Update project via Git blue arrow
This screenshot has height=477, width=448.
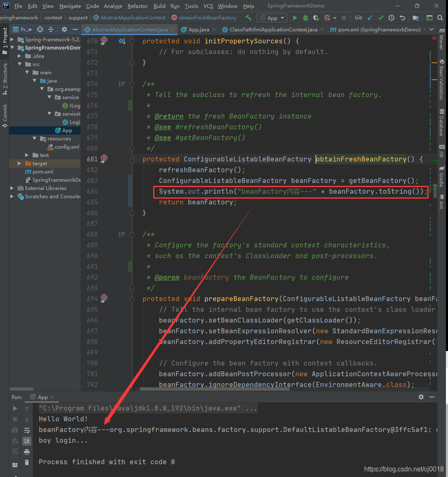point(370,18)
